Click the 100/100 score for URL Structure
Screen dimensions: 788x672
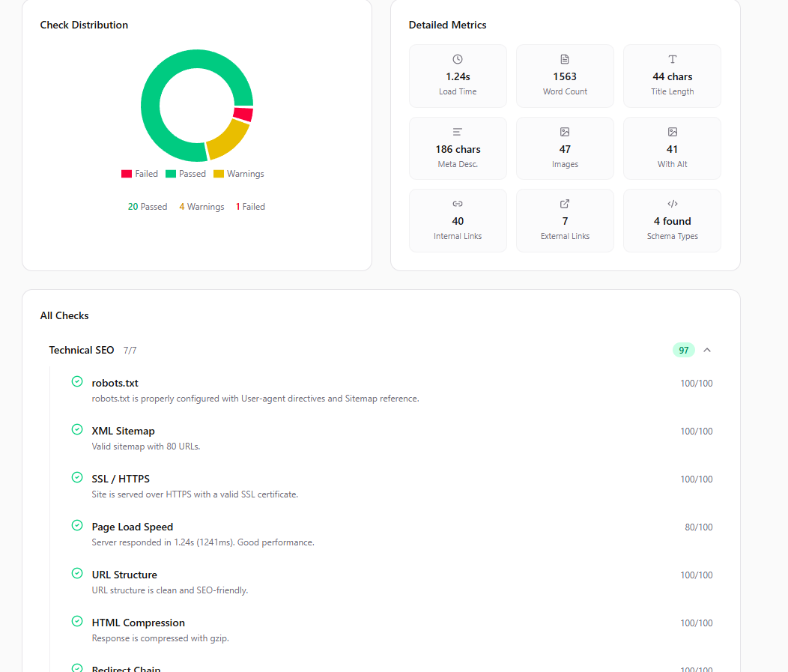[697, 575]
